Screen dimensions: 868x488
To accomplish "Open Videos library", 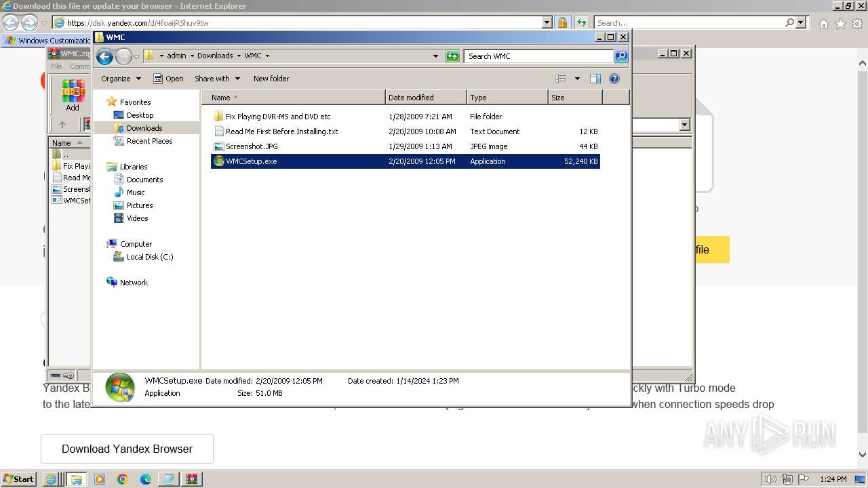I will click(x=137, y=218).
